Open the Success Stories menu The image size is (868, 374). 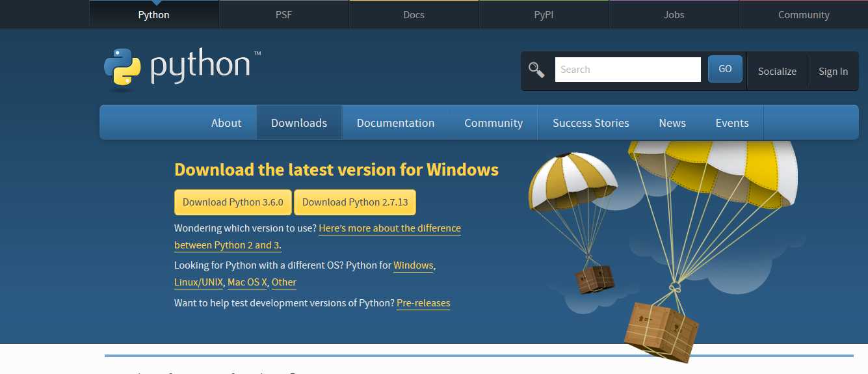[x=591, y=123]
